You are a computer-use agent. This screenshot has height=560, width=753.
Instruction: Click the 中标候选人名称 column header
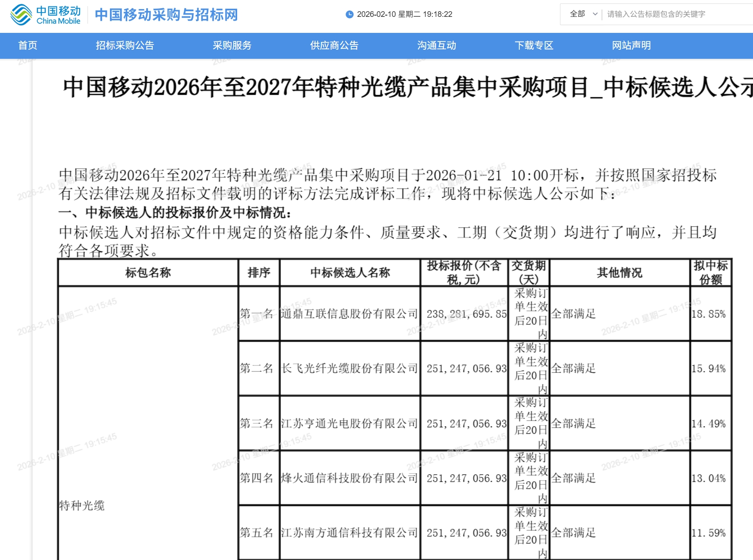(x=350, y=272)
